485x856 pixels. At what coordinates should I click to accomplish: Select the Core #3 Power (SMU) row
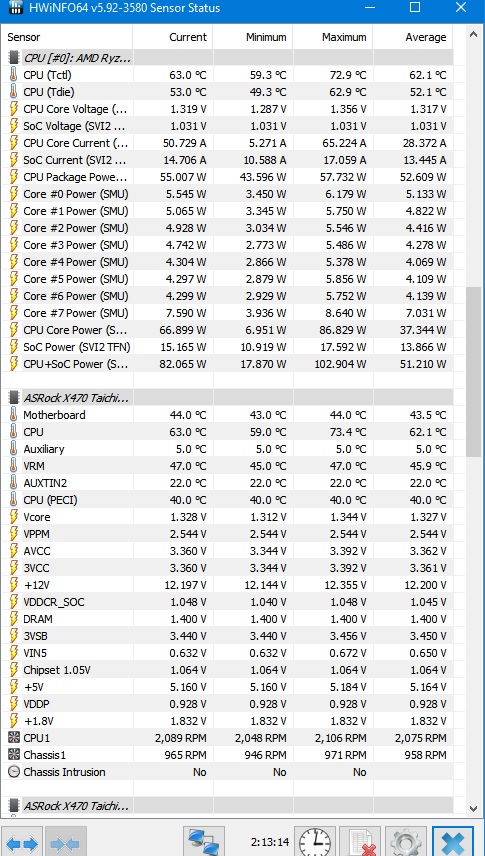tap(227, 245)
